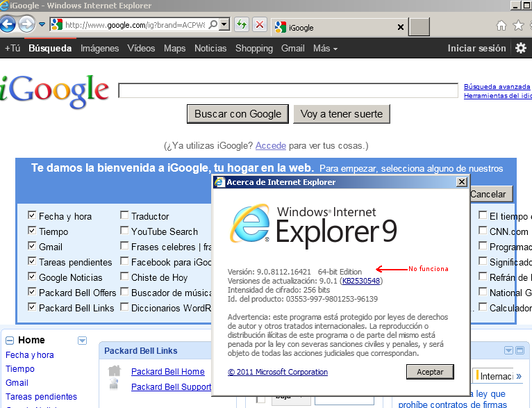Click the browser Forward arrow button
This screenshot has height=408, width=532.
coord(26,25)
